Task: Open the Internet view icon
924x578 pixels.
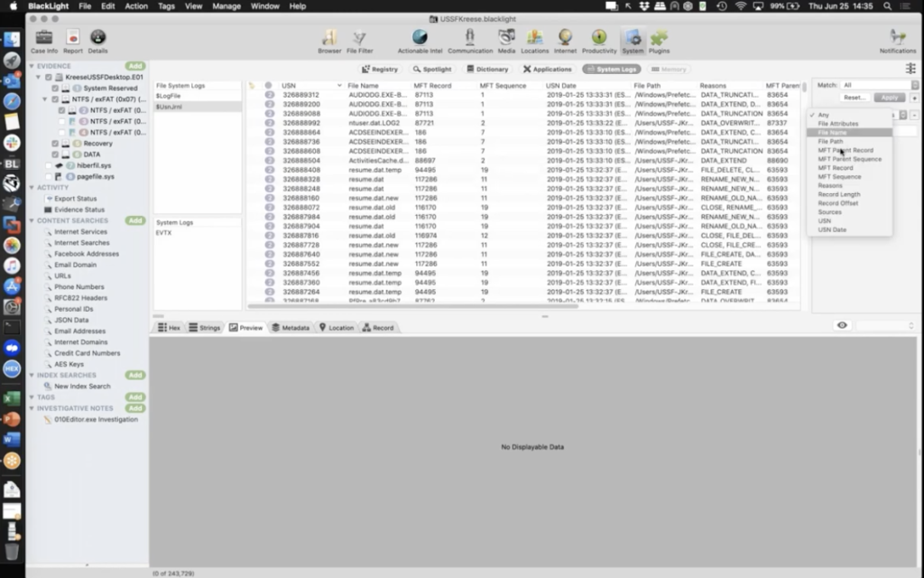Action: click(565, 38)
